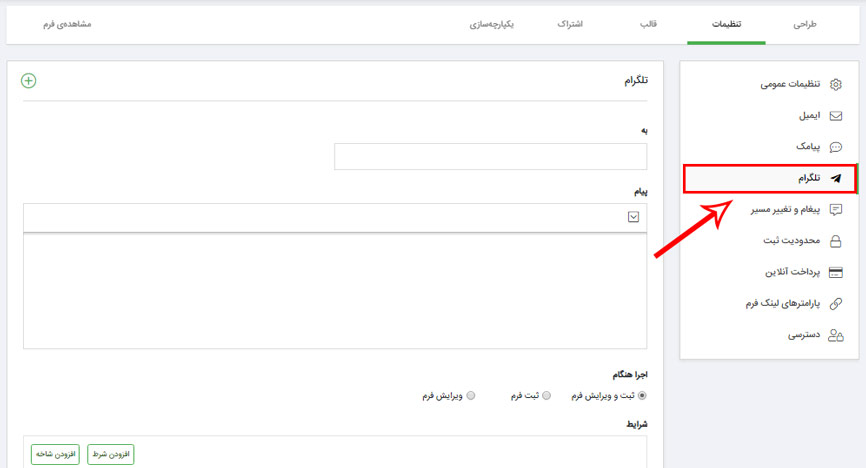Click the General Settings gear icon
Screen dimensions: 866x468
(836, 85)
